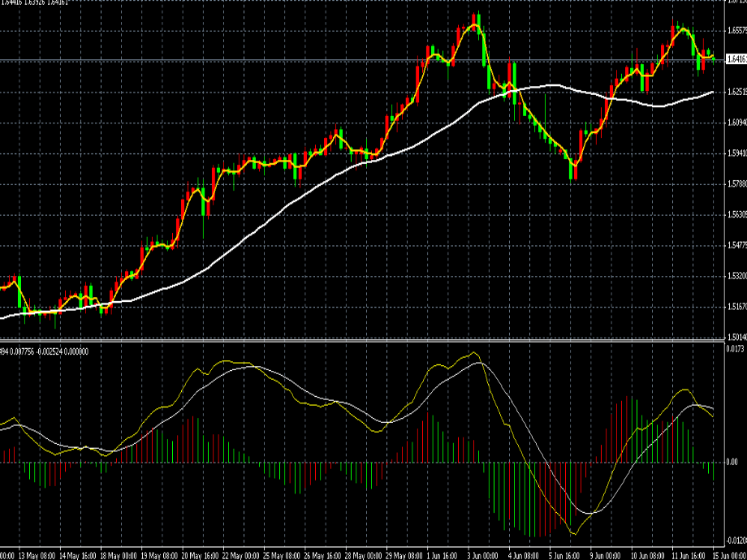Click the 1.6251 price axis label
The height and width of the screenshot is (560, 747).
(x=737, y=91)
